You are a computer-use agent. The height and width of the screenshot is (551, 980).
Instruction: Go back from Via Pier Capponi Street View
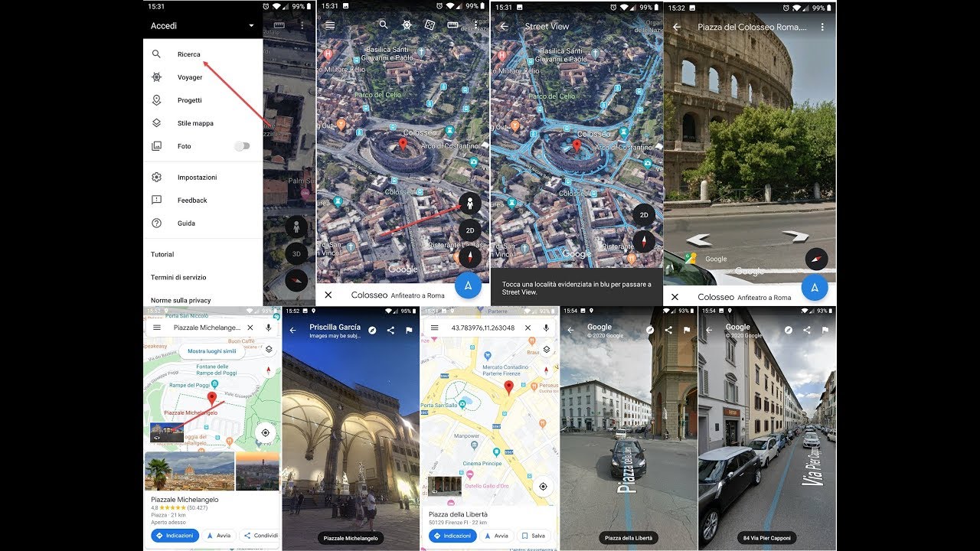point(709,330)
